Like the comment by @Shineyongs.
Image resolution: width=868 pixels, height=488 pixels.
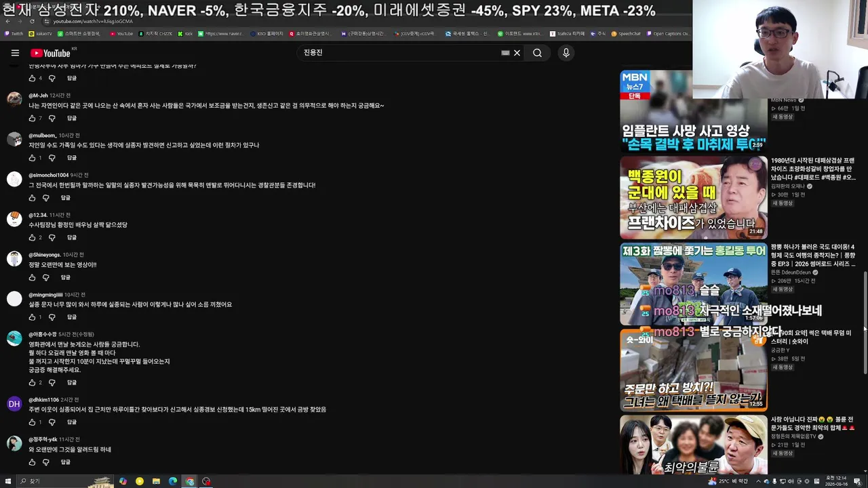[32, 277]
